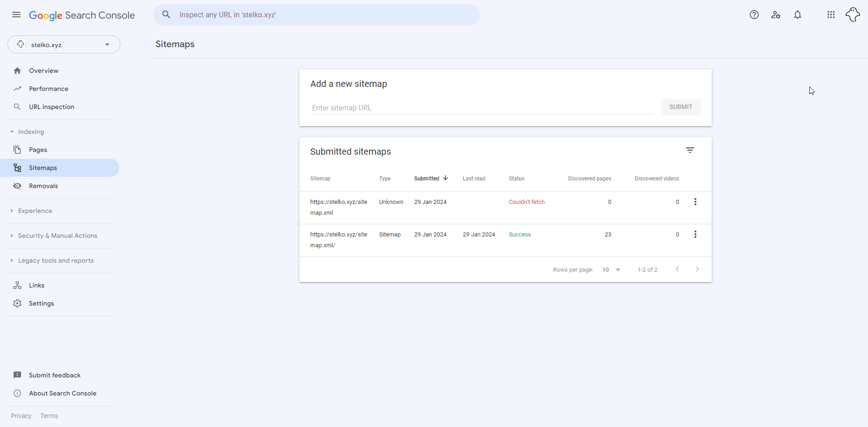Viewport: 868px width, 427px height.
Task: Expand Security & Manual Actions section
Action: coord(58,236)
